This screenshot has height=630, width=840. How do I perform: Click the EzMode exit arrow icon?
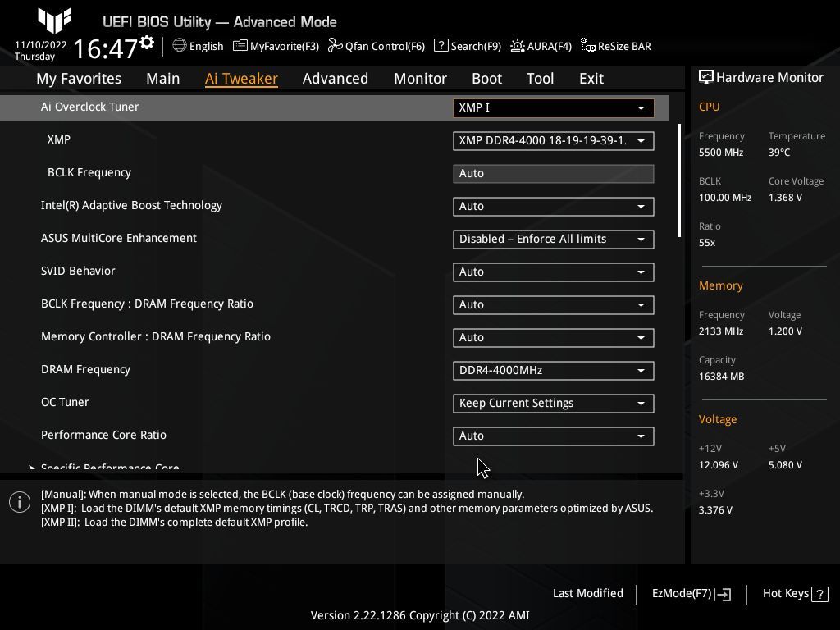tap(724, 594)
